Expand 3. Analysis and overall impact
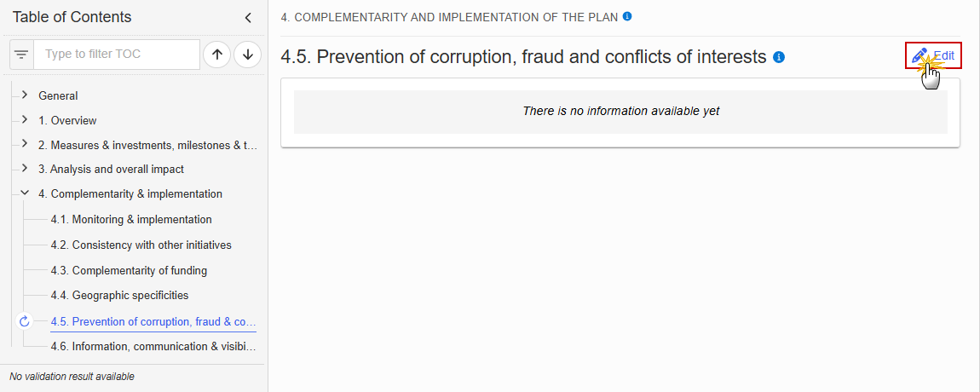The image size is (980, 392). [x=25, y=168]
